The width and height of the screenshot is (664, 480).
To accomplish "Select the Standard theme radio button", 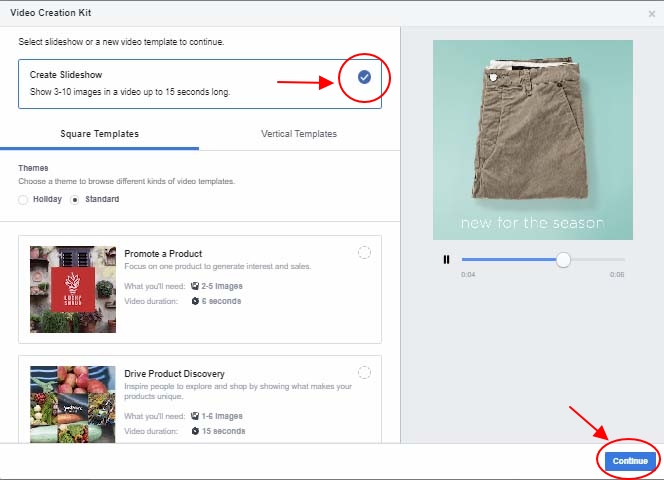I will [x=75, y=200].
